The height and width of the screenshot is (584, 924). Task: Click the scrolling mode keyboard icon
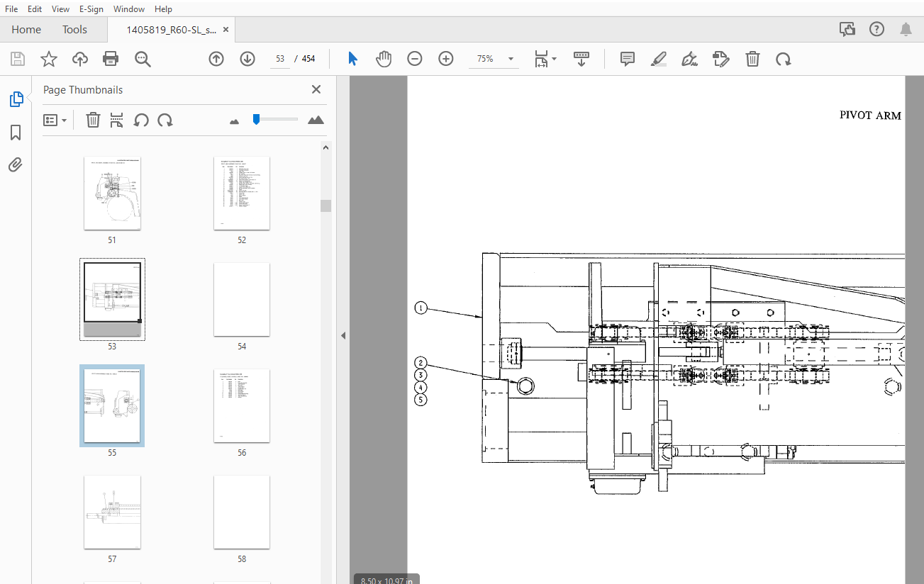tap(581, 59)
